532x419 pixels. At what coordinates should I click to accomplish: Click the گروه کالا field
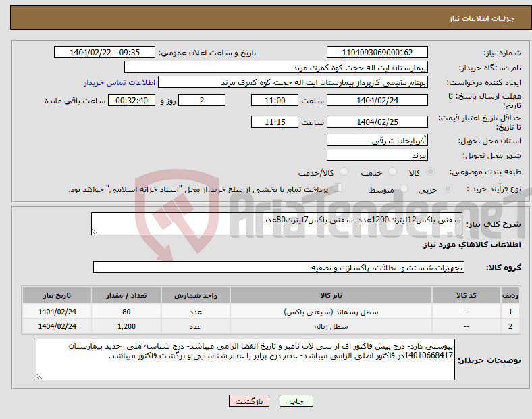[x=279, y=267]
